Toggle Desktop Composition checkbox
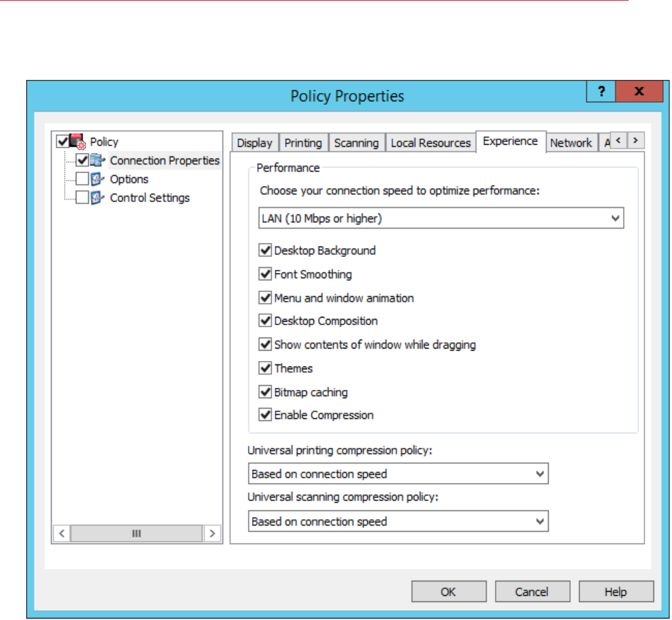Image resolution: width=672 pixels, height=620 pixels. tap(265, 320)
